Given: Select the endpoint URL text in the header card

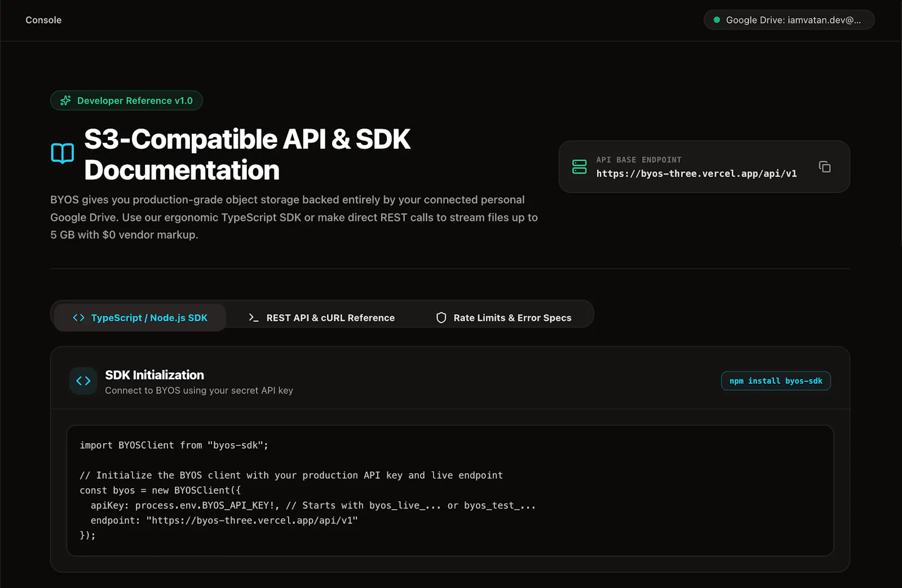Looking at the screenshot, I should click(697, 174).
